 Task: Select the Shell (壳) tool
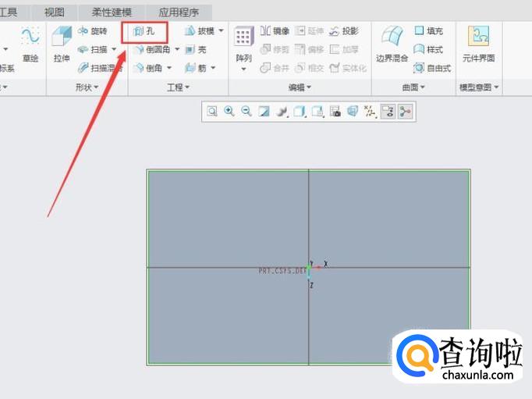click(x=196, y=49)
